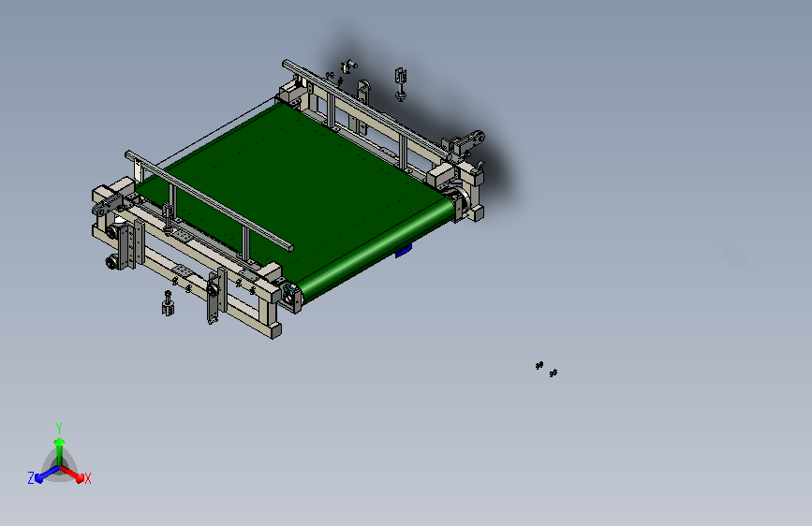The height and width of the screenshot is (526, 812).
Task: Click the red X axis of the orientation triad
Action: tap(72, 475)
